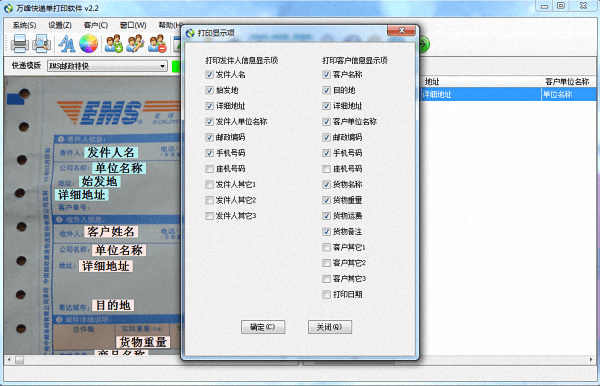The image size is (600, 386).
Task: Uncheck the 货物备注 checkbox
Action: 326,232
